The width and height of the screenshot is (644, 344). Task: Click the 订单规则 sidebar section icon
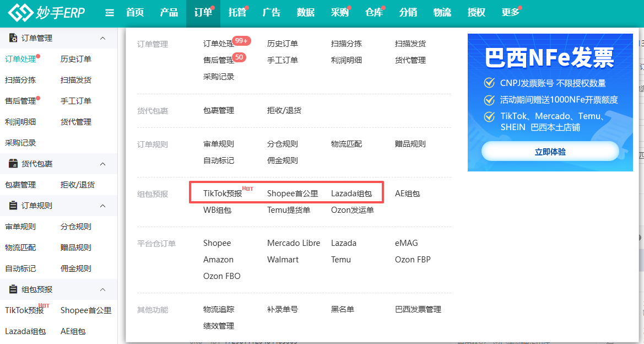tap(13, 206)
